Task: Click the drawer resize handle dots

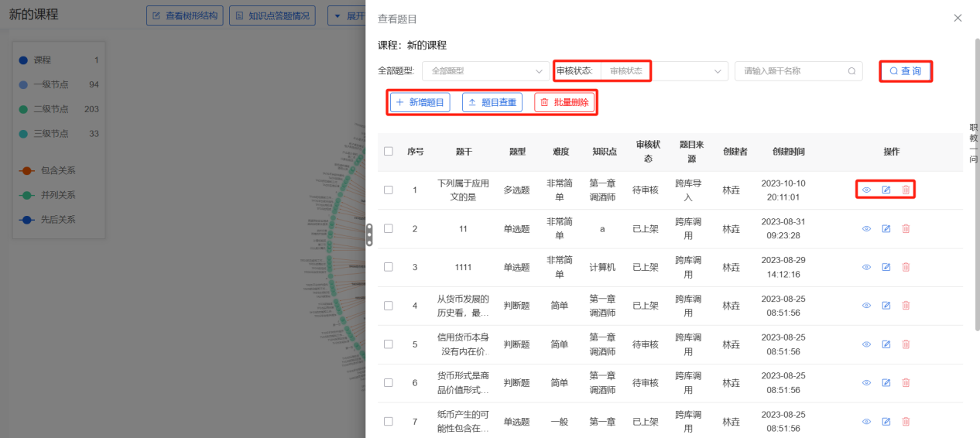Action: click(x=369, y=234)
